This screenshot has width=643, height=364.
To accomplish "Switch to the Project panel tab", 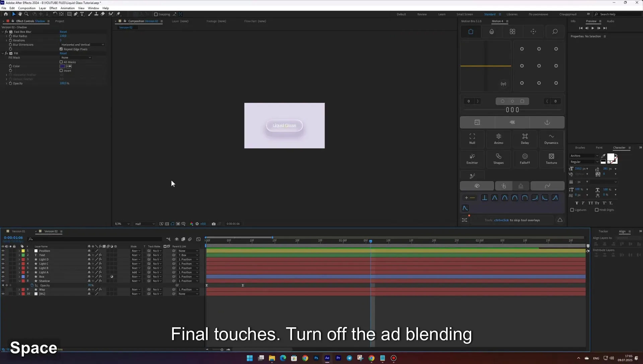I will [x=60, y=21].
